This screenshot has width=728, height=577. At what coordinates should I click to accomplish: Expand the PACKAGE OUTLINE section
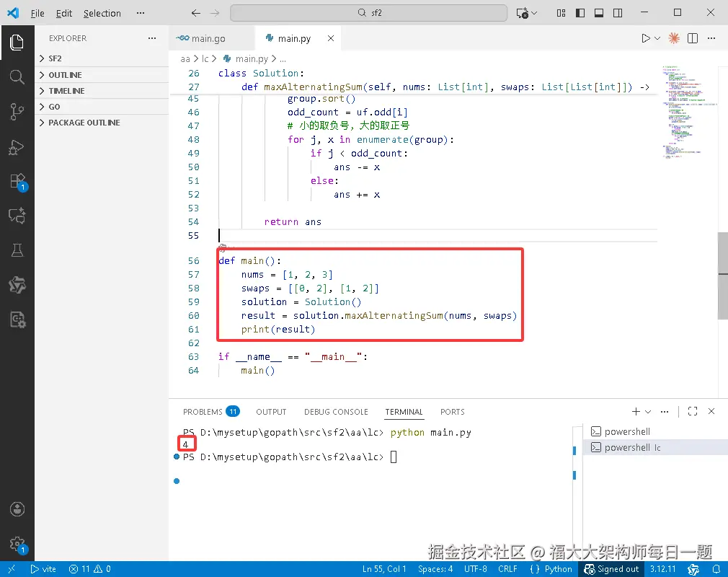(x=102, y=123)
